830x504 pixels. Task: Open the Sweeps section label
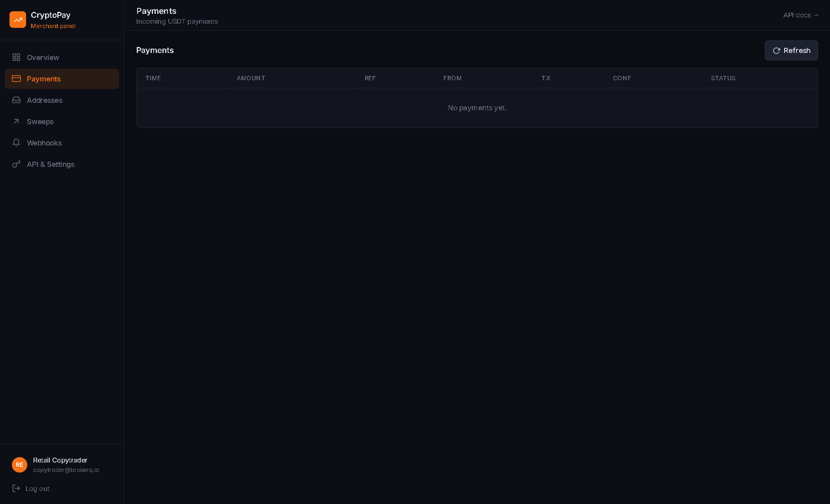coord(40,121)
